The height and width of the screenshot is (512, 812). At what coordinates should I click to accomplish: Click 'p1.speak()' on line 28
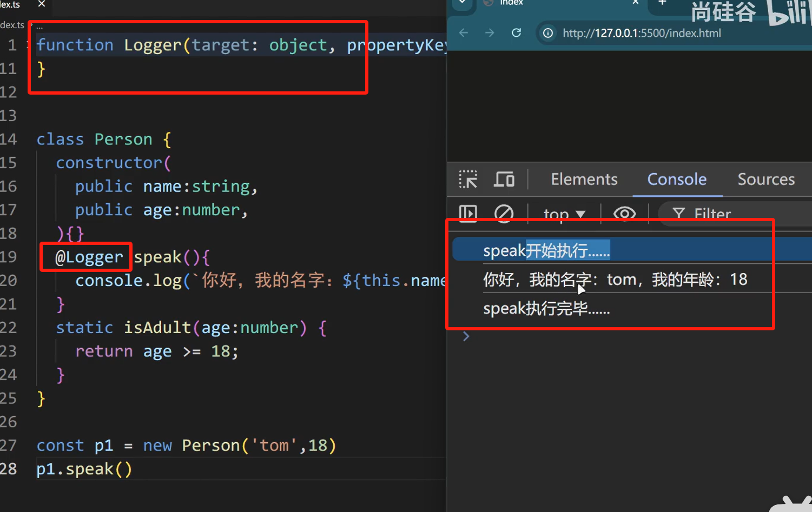[84, 469]
